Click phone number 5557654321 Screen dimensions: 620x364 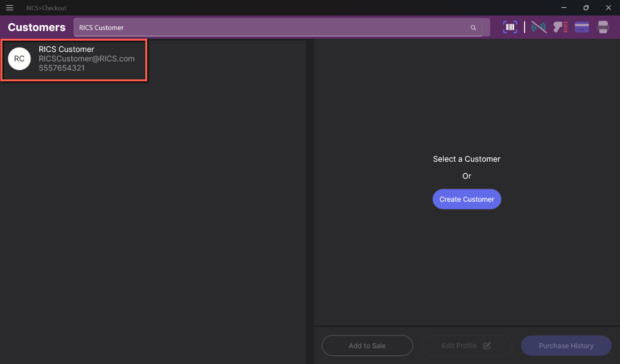62,68
